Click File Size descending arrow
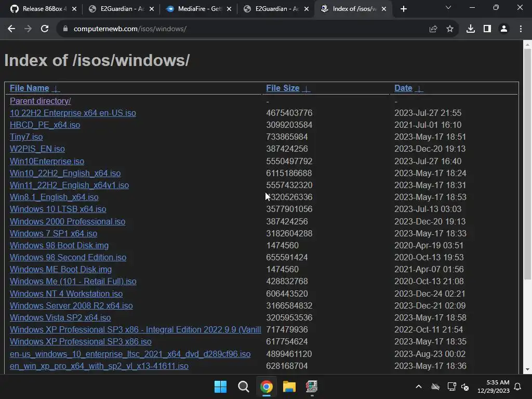 tap(306, 89)
